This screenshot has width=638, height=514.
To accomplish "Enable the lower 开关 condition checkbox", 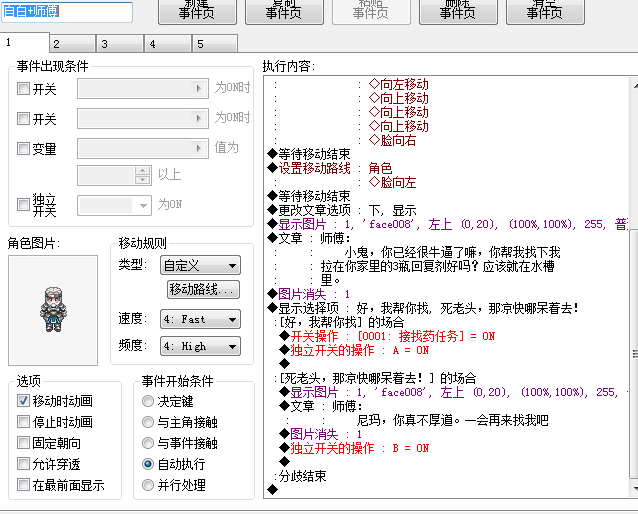I will pos(23,118).
